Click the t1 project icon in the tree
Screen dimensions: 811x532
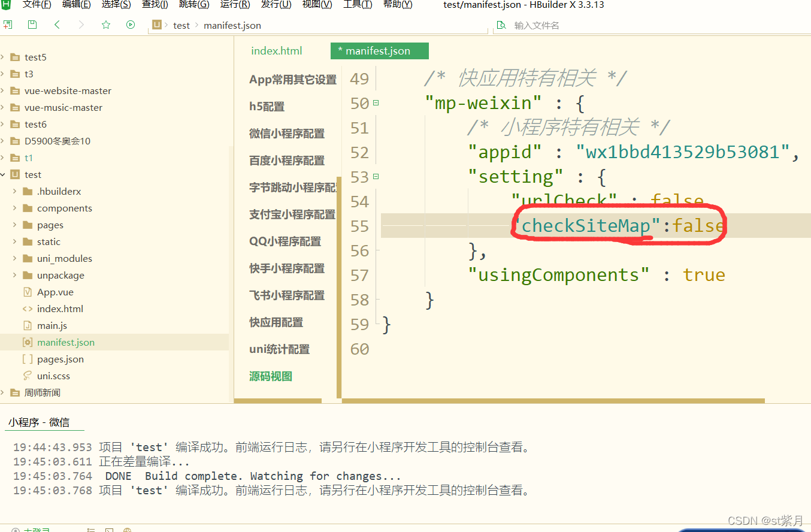click(x=15, y=158)
